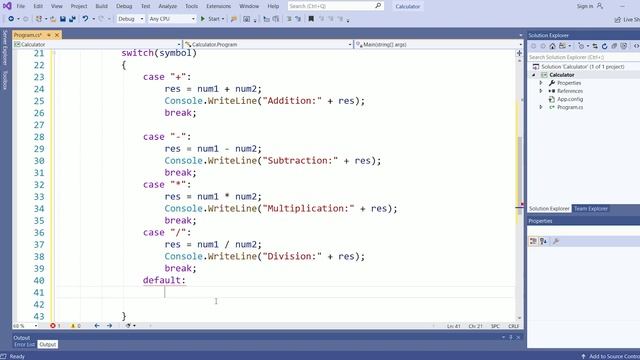The height and width of the screenshot is (360, 640).
Task: Click the Sign in link
Action: click(x=585, y=6)
